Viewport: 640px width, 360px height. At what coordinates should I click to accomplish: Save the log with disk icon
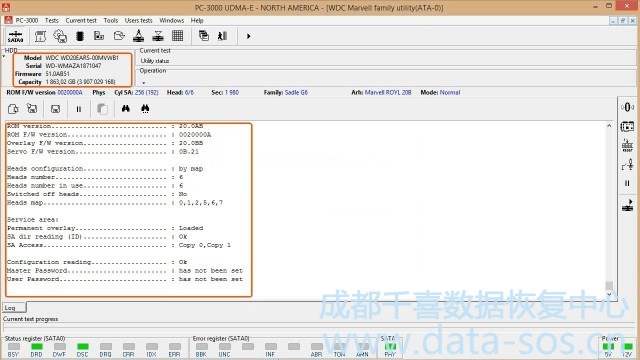click(x=55, y=109)
